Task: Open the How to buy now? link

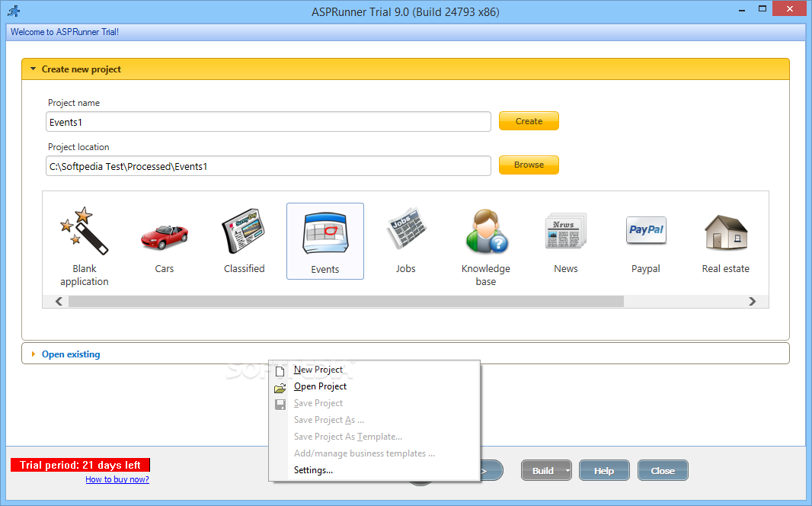Action: (x=117, y=479)
